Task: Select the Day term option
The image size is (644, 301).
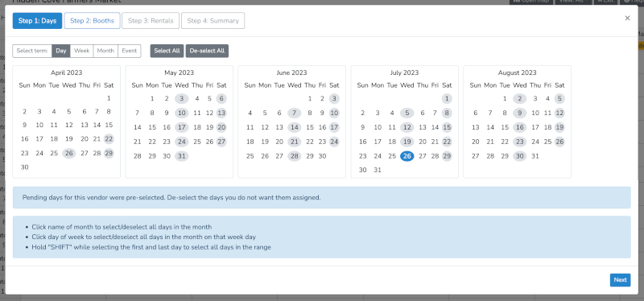Action: 61,51
